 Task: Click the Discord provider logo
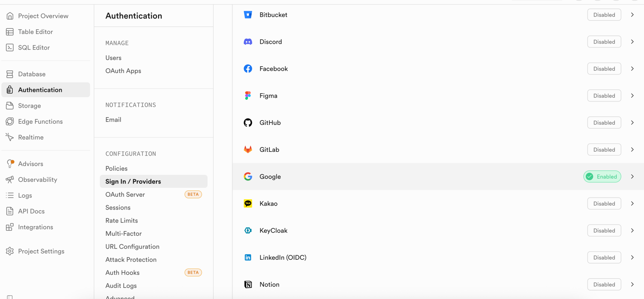click(x=248, y=42)
